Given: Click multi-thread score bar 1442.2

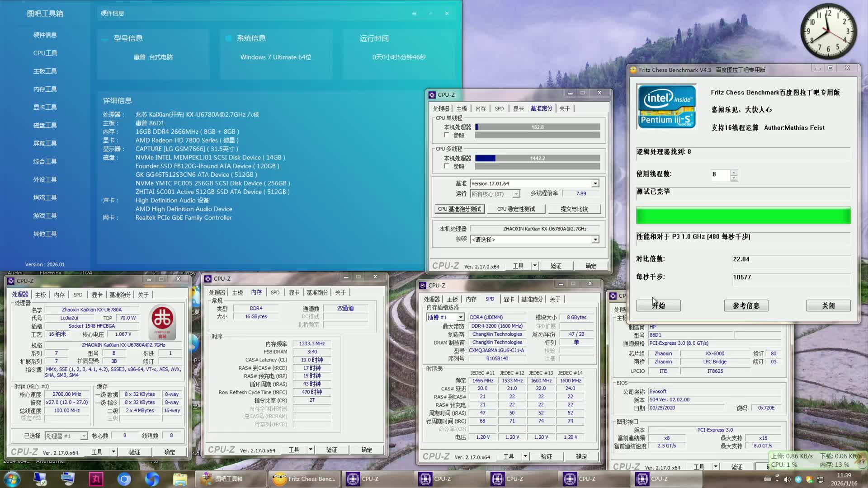Looking at the screenshot, I should pyautogui.click(x=538, y=158).
